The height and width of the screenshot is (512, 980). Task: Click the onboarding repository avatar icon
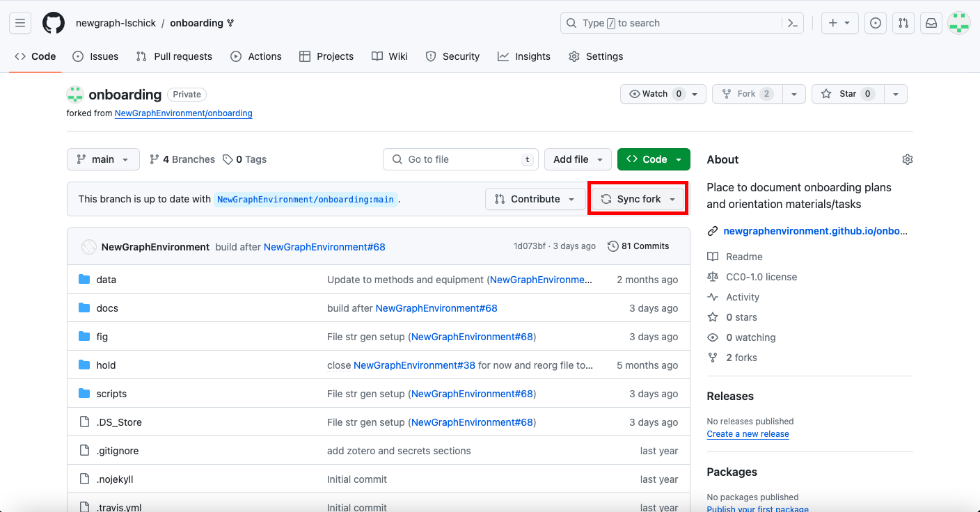pos(75,95)
